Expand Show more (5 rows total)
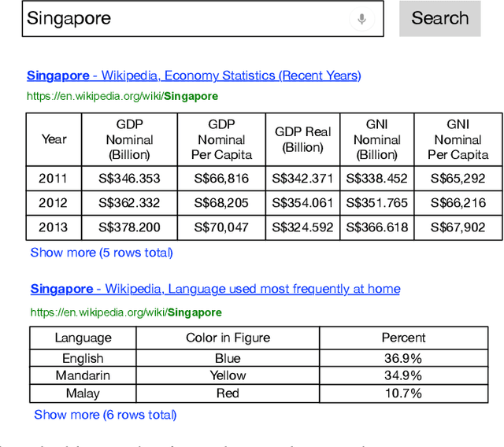The height and width of the screenshot is (447, 504). click(102, 253)
